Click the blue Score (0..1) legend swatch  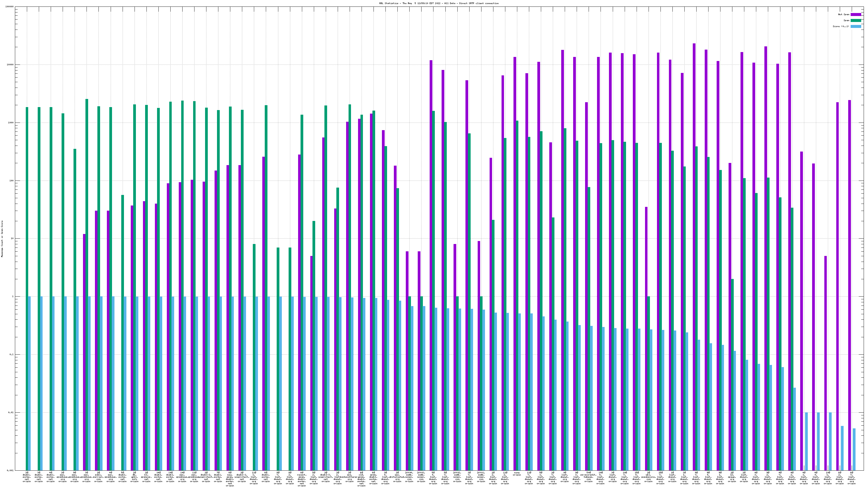(856, 26)
